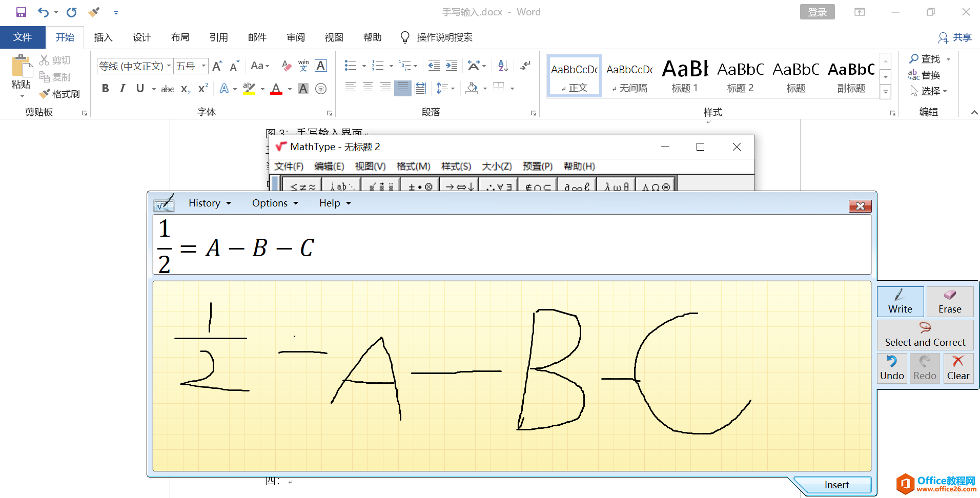Undo the last handwritten stroke
This screenshot has height=498, width=980.
click(x=892, y=368)
